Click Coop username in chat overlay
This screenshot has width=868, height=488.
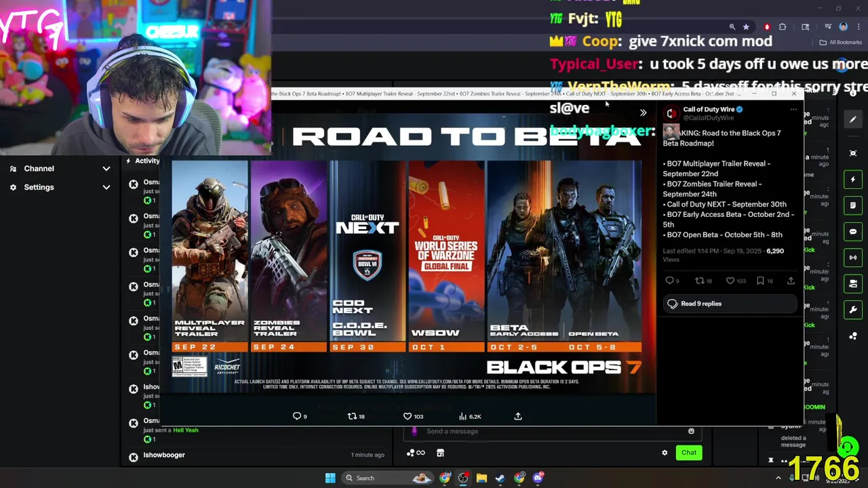[x=601, y=41]
